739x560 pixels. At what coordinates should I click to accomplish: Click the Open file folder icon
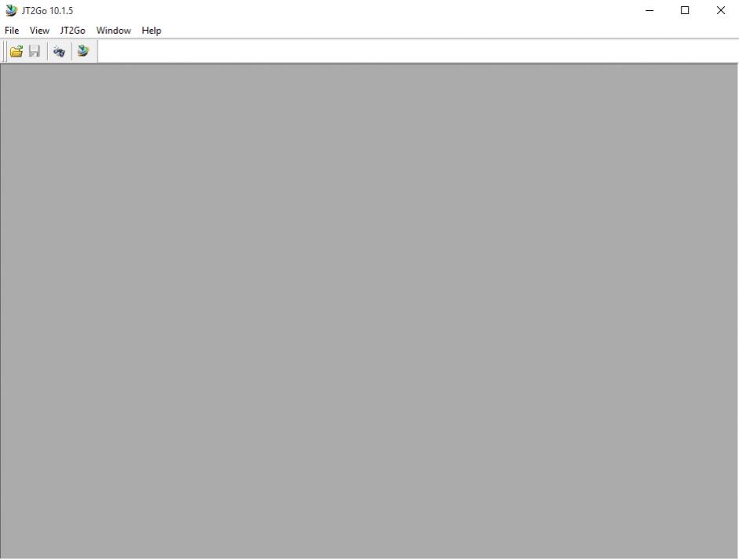click(17, 51)
